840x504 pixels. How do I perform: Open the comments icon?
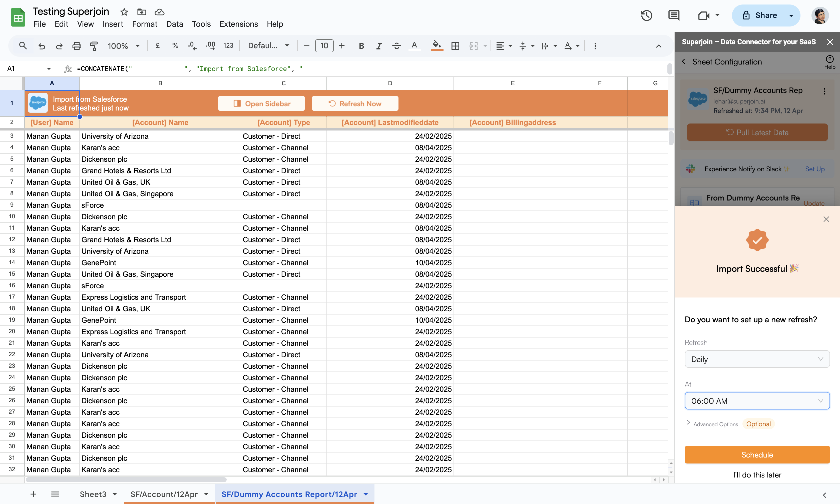(673, 15)
